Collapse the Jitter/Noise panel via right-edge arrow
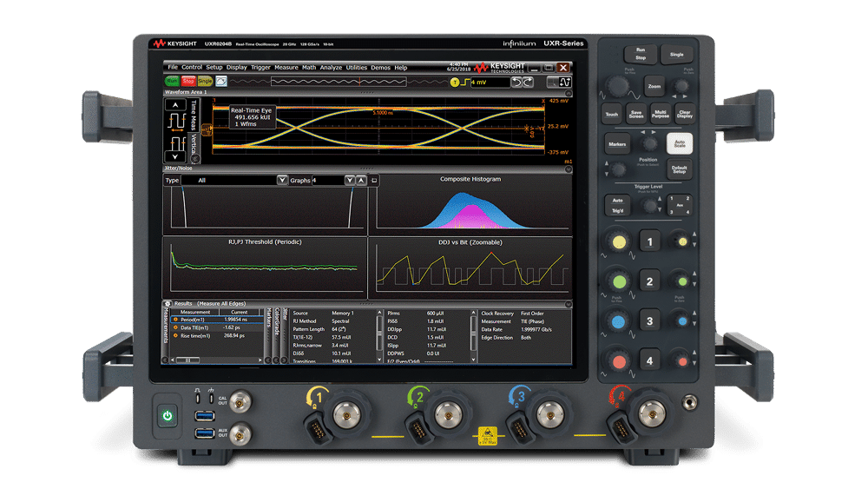 point(568,169)
